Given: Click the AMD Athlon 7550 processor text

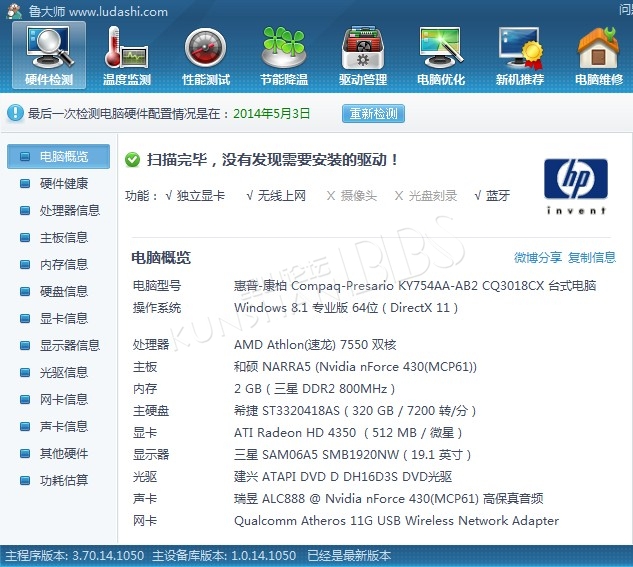Looking at the screenshot, I should coord(315,345).
